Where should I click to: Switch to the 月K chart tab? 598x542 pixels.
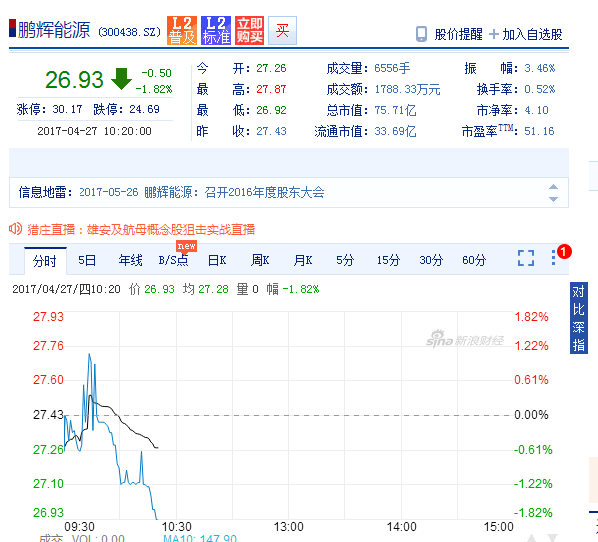point(303,260)
